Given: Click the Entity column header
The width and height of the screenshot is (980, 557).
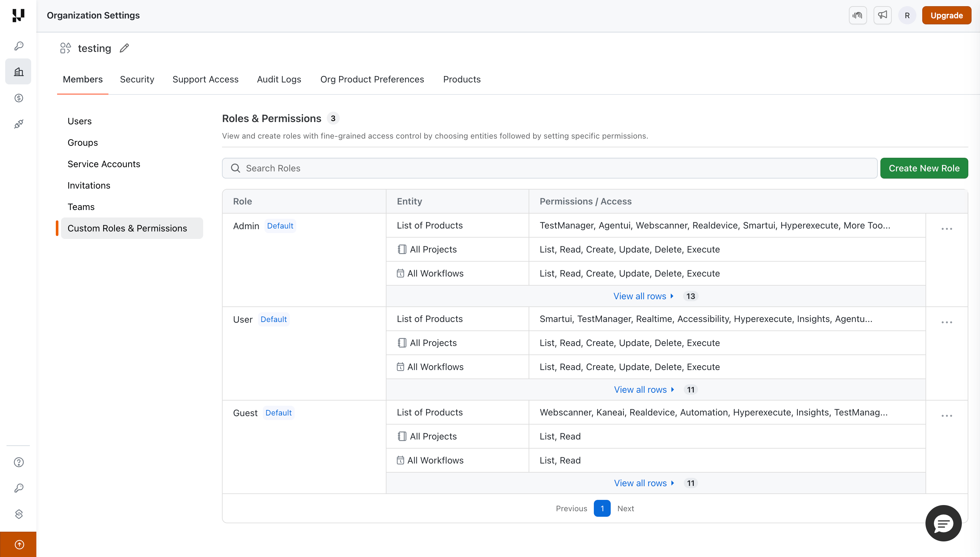Looking at the screenshot, I should 409,201.
